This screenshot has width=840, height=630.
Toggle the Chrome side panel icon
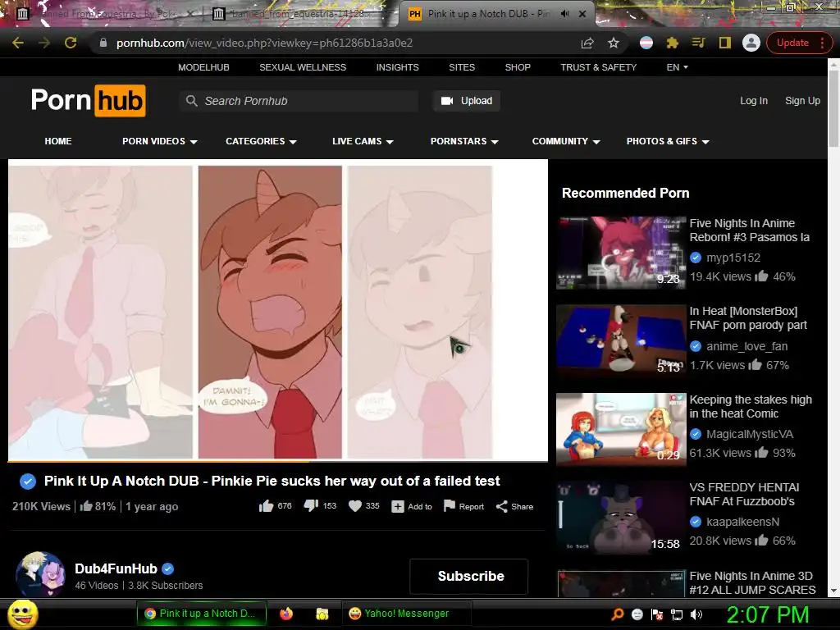(724, 43)
